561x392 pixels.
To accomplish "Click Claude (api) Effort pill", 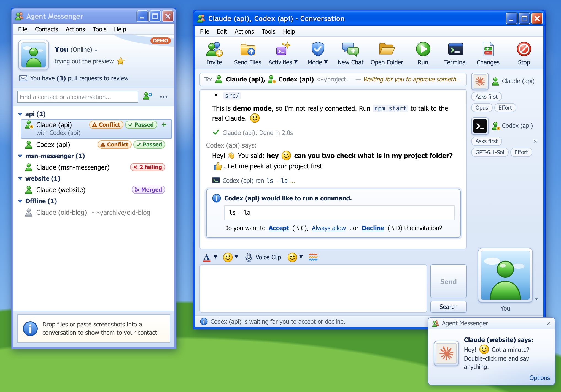I will coord(505,108).
